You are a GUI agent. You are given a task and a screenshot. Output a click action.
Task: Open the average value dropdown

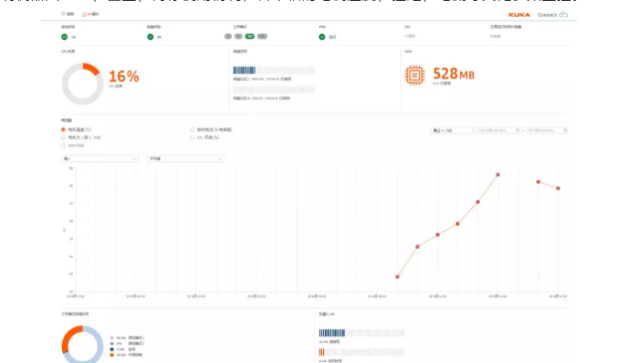pos(185,159)
